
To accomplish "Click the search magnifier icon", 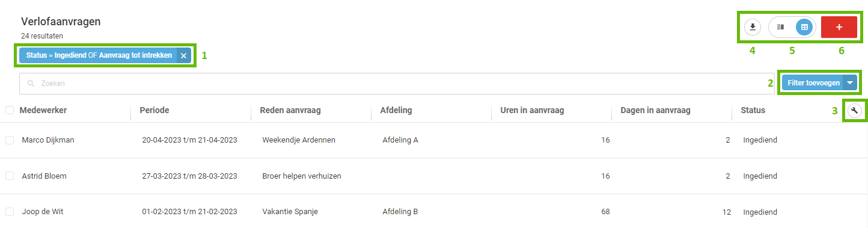I will click(x=31, y=84).
